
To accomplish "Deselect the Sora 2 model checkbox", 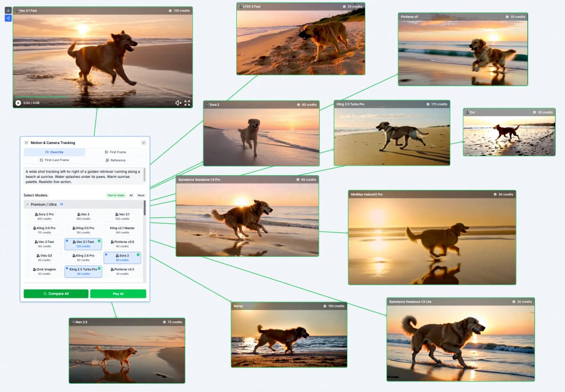I will point(137,255).
